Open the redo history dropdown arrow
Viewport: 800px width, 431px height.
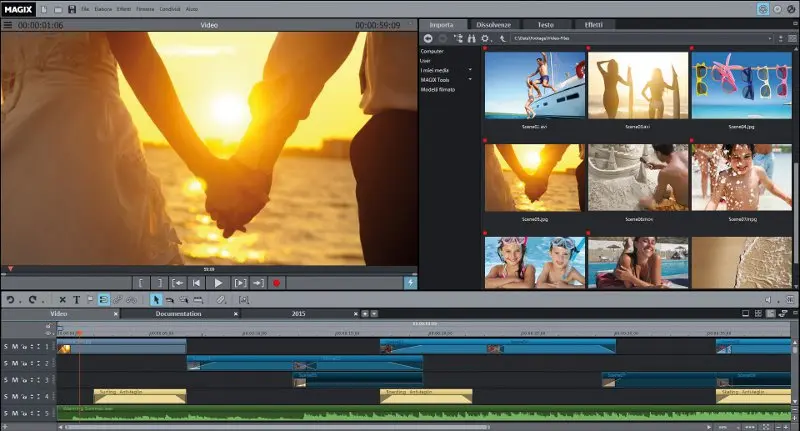click(x=43, y=301)
